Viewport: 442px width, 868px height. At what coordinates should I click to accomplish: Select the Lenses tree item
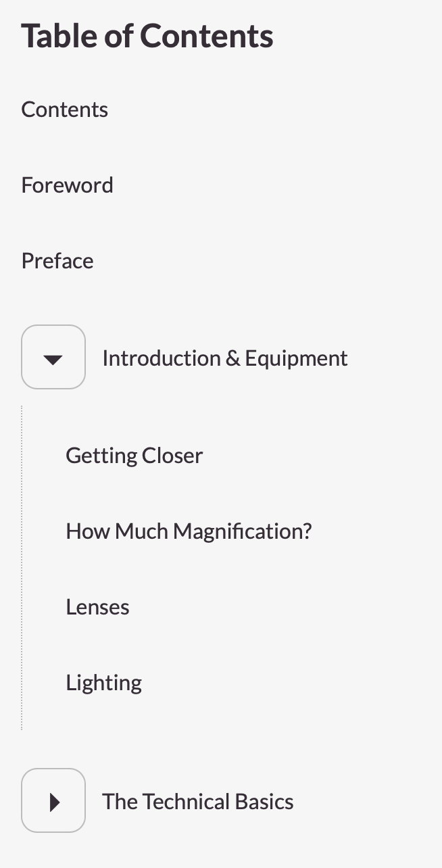[x=97, y=606]
